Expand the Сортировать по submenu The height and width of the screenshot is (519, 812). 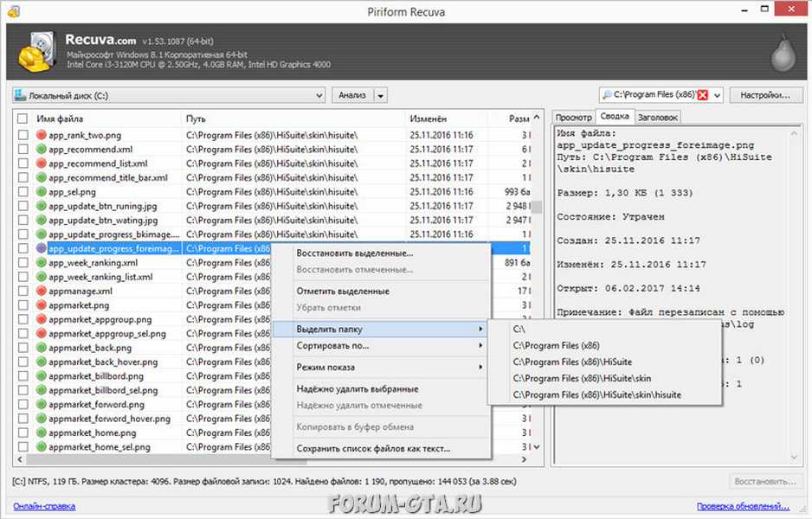click(382, 346)
